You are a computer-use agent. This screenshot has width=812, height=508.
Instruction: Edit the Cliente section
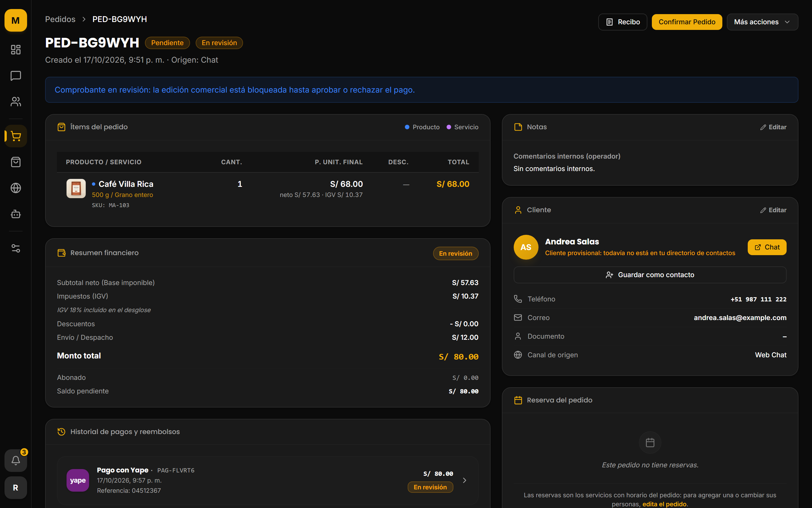click(x=773, y=210)
